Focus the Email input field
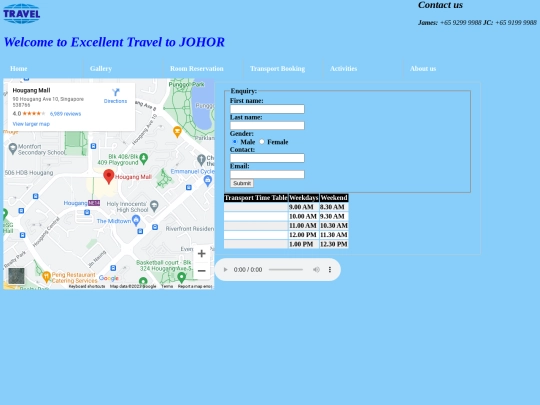Image resolution: width=540 pixels, height=405 pixels. [x=267, y=174]
